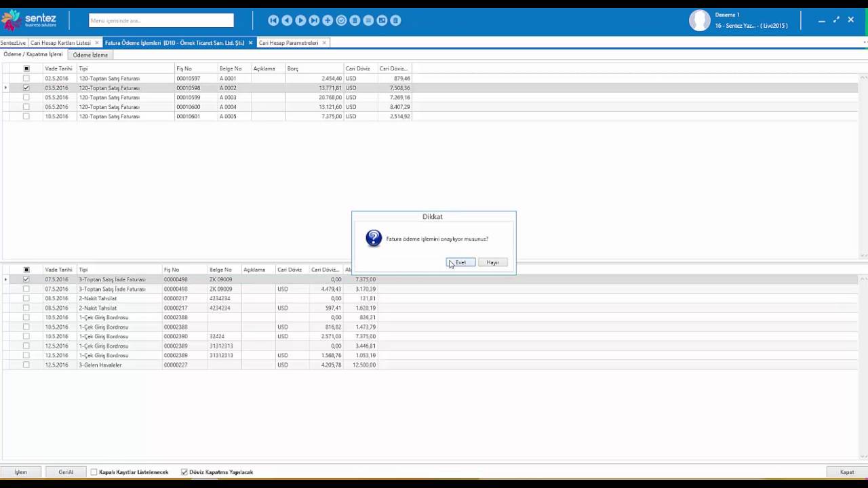Click the Dikkat dialog title bar
The width and height of the screenshot is (868, 488).
tap(433, 216)
